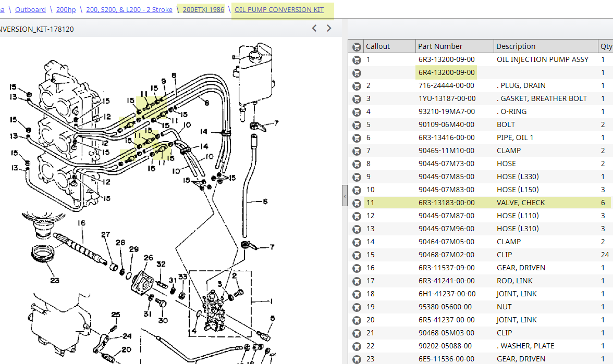Viewport: 613px width, 364px height.
Task: Add BOLT 90109-06M40-00 to cart
Action: [x=356, y=125]
